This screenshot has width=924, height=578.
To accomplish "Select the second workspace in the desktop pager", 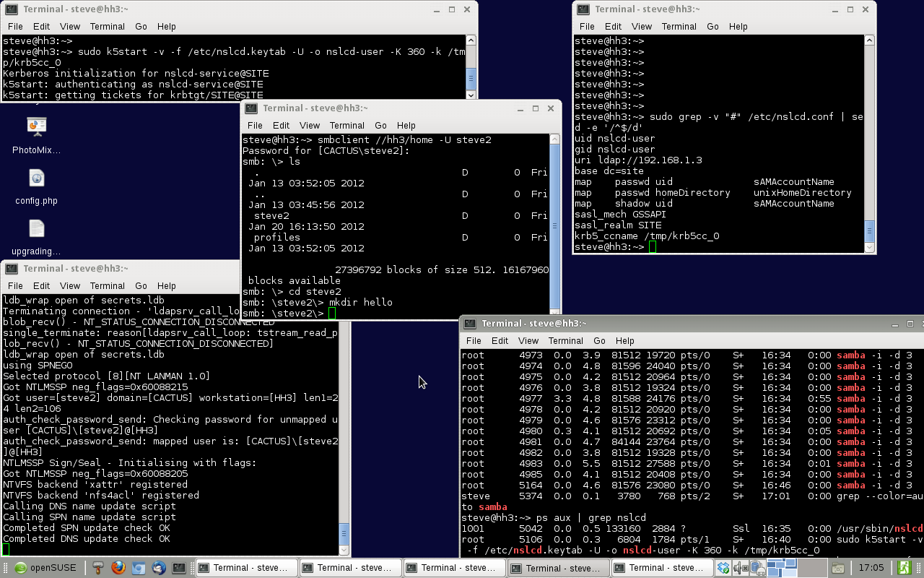I will click(x=814, y=568).
